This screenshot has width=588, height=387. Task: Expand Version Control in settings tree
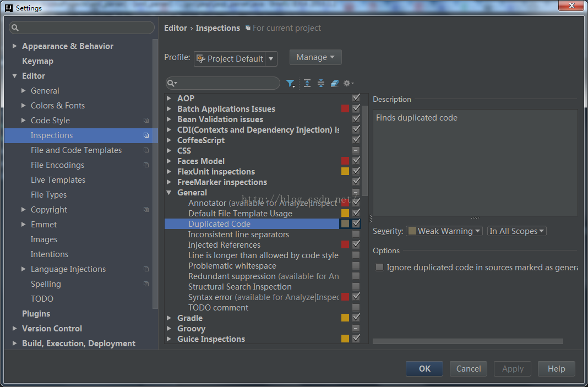pyautogui.click(x=15, y=329)
